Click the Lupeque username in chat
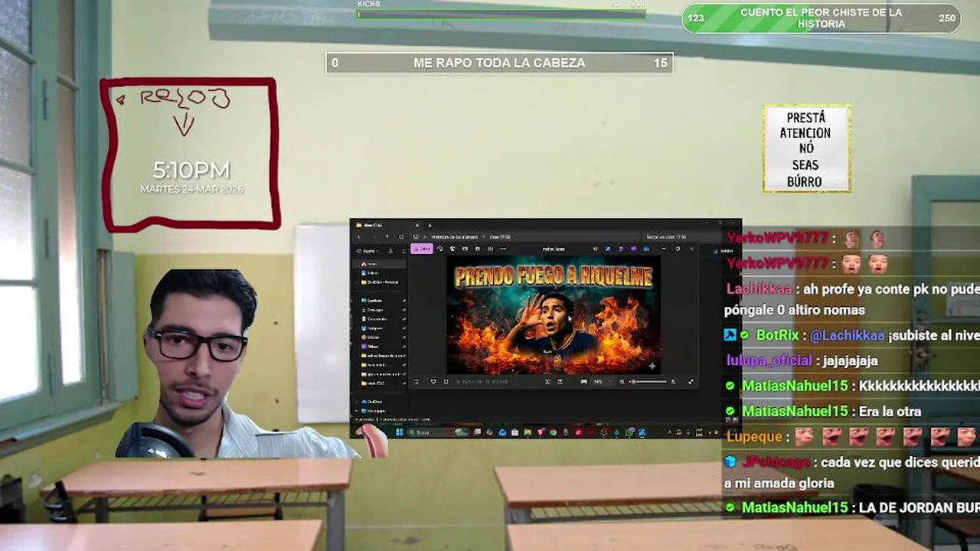The width and height of the screenshot is (980, 551). point(753,437)
